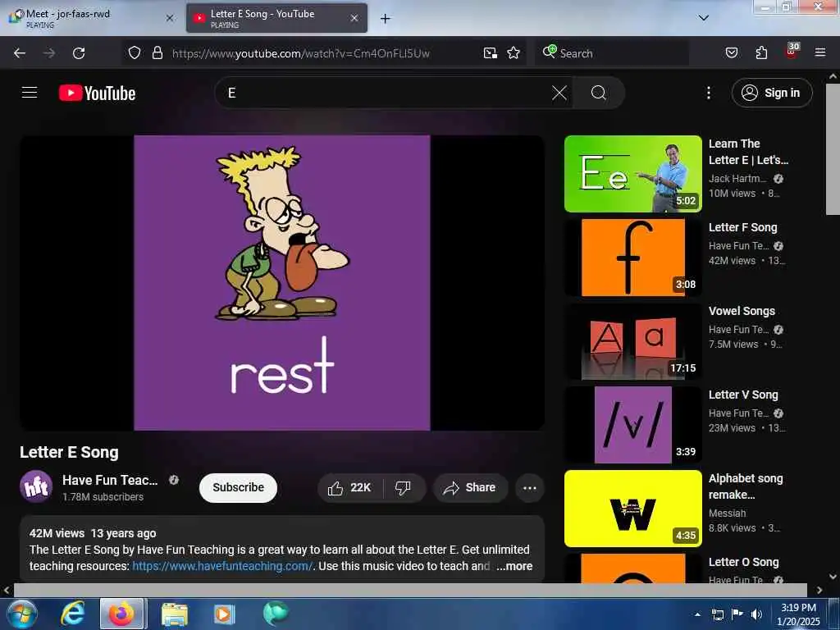This screenshot has width=840, height=630.
Task: Close the Meet jor-faas-rwd tab
Action: pos(169,18)
